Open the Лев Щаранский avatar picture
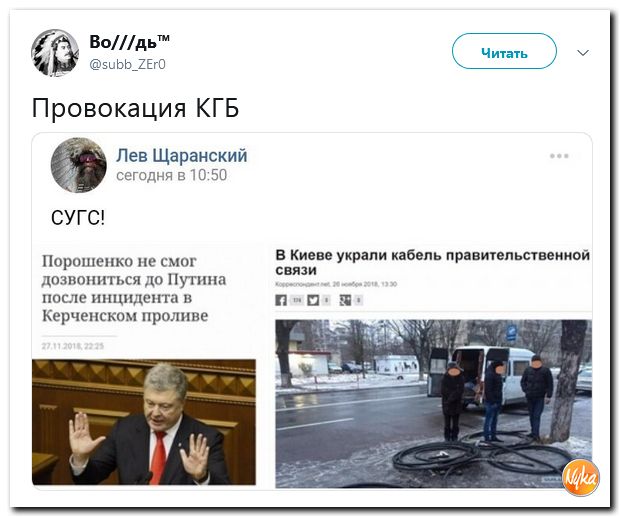Image resolution: width=621 pixels, height=518 pixels. tap(78, 165)
